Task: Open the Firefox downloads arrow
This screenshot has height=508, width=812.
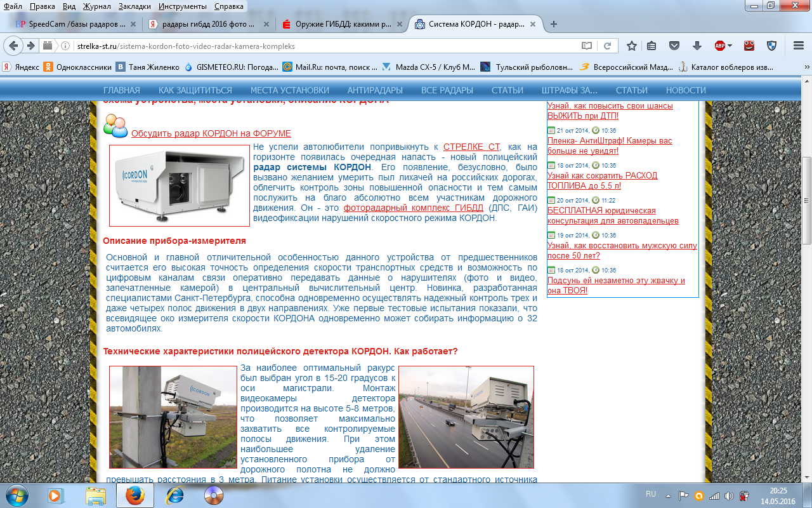Action: coord(697,46)
